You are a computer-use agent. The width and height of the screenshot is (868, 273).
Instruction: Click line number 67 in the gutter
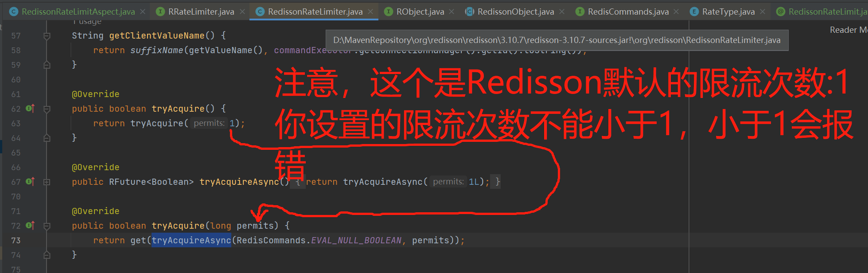pyautogui.click(x=16, y=182)
